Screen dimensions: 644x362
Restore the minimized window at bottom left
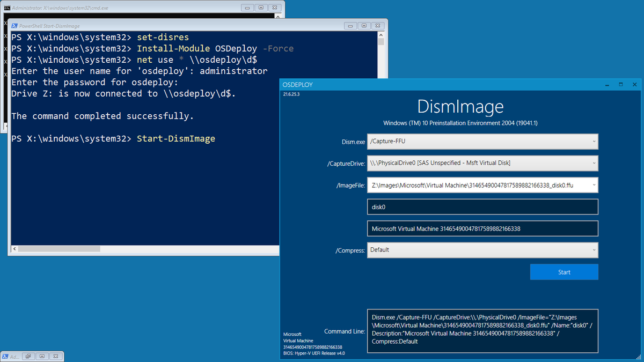(x=28, y=356)
